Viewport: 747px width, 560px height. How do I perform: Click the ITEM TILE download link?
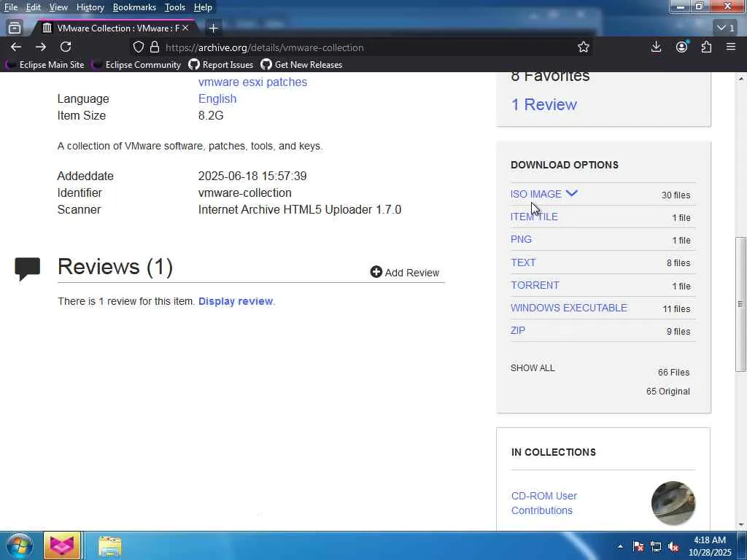coord(534,217)
